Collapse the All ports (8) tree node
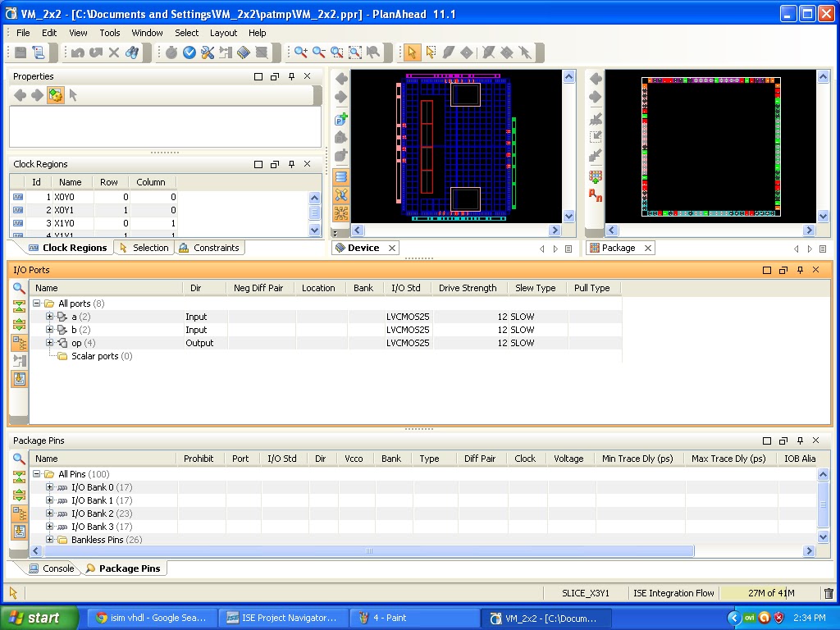Viewport: 840px width, 630px height. pyautogui.click(x=36, y=304)
